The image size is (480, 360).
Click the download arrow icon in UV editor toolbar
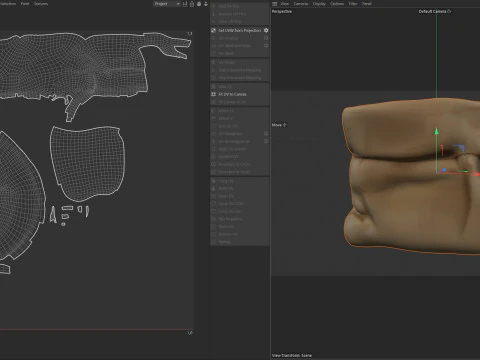click(206, 4)
